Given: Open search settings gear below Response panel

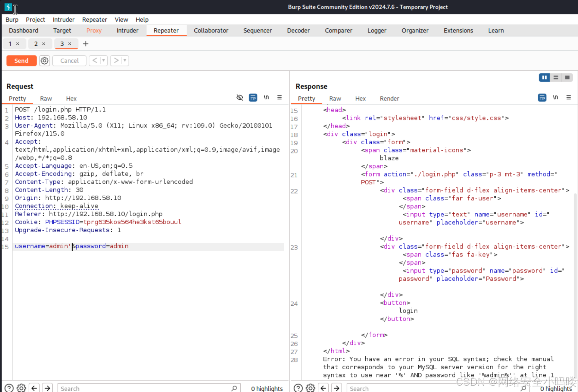Looking at the screenshot, I should tap(310, 388).
